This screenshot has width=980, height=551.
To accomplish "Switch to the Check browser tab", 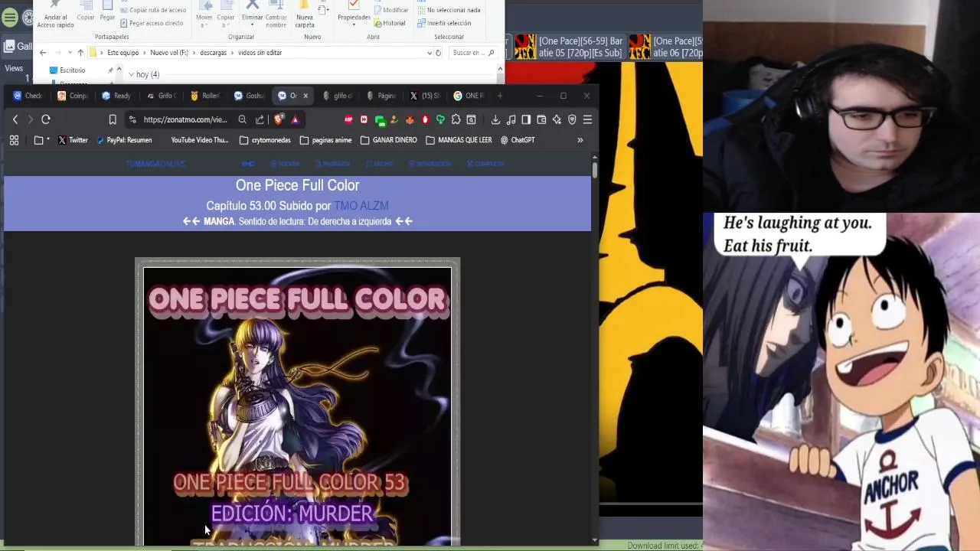I will (28, 96).
